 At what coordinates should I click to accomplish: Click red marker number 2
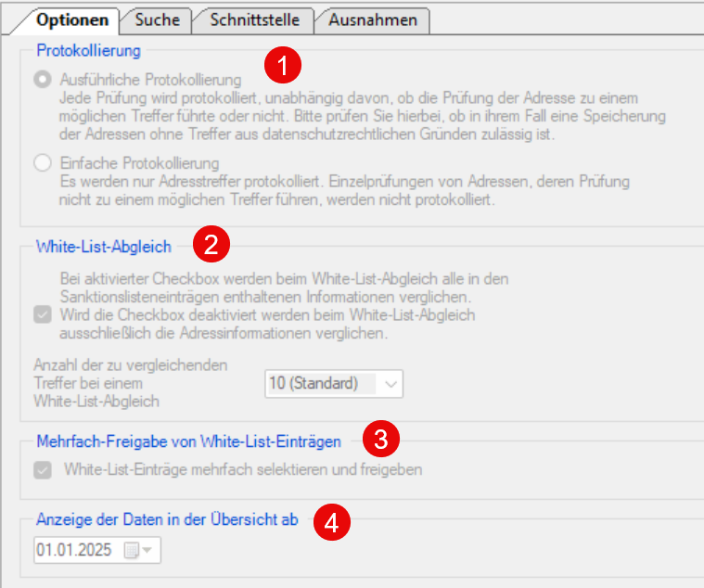(211, 246)
